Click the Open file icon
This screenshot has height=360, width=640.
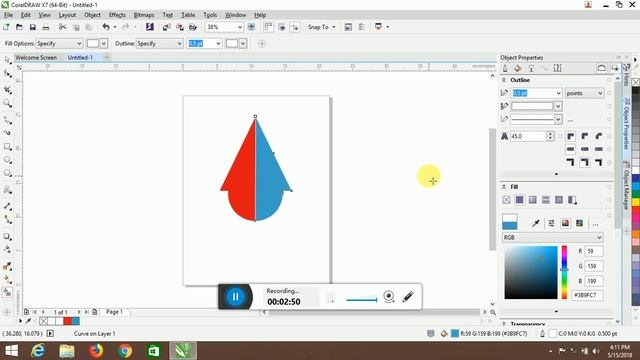(x=19, y=27)
